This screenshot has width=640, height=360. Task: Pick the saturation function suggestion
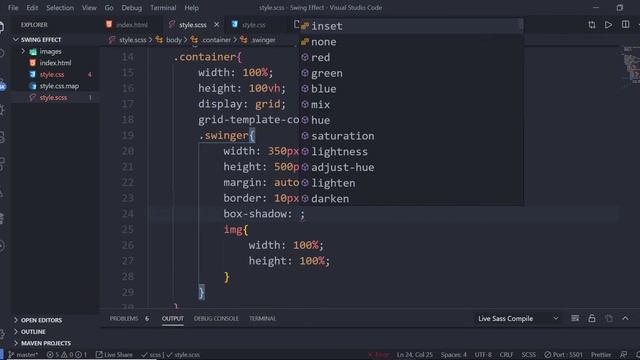pyautogui.click(x=411, y=136)
